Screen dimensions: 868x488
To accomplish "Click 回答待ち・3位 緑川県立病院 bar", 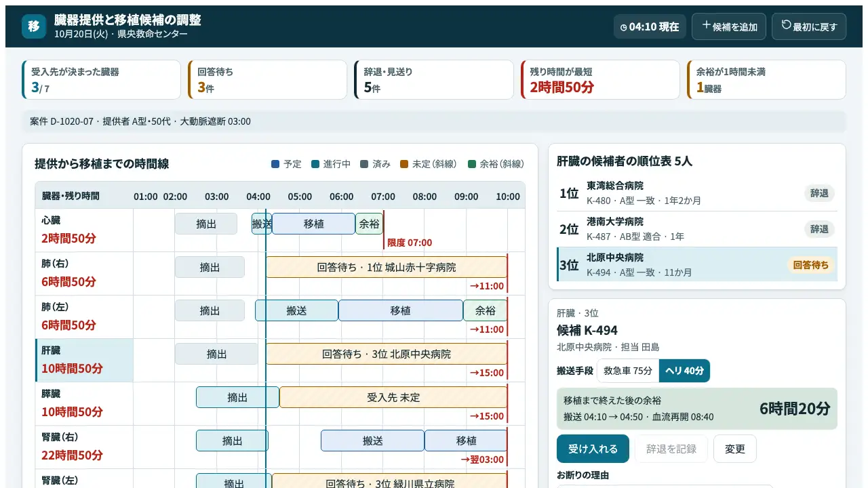I will (x=389, y=481).
